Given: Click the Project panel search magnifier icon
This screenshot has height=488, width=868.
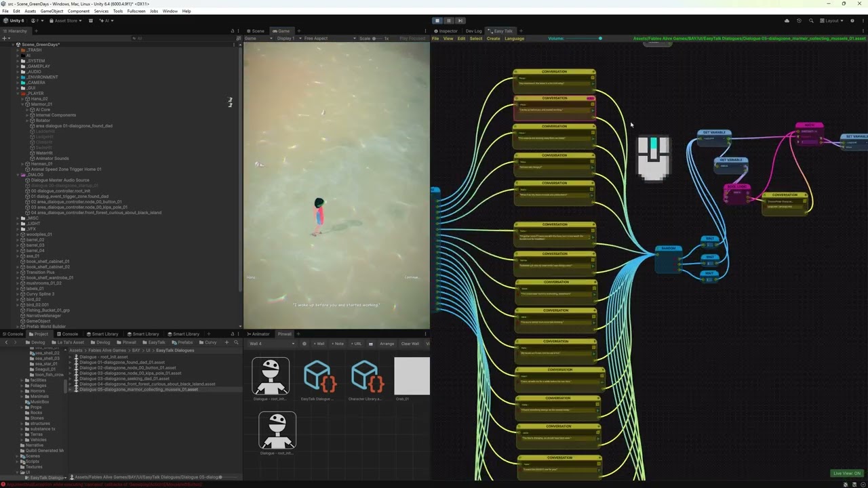Looking at the screenshot, I should click(x=236, y=342).
